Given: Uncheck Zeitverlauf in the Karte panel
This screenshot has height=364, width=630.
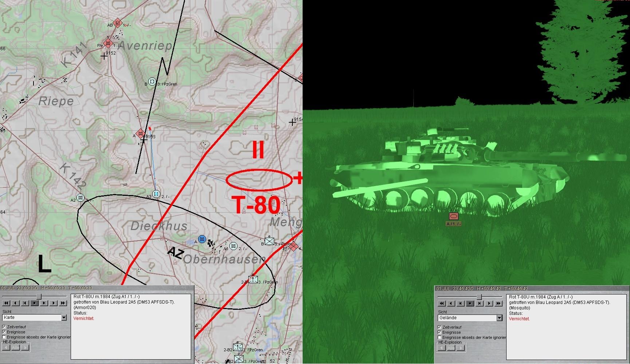Looking at the screenshot, I should pos(4,327).
